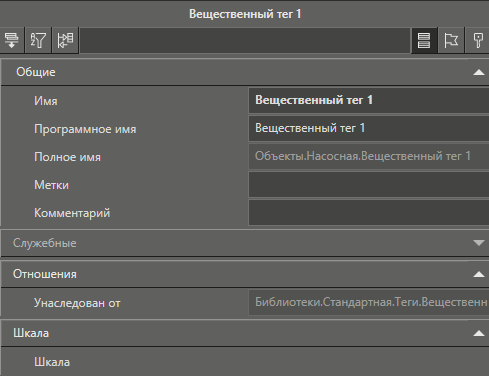The image size is (489, 376).
Task: Open the flag tab icon
Action: click(451, 40)
